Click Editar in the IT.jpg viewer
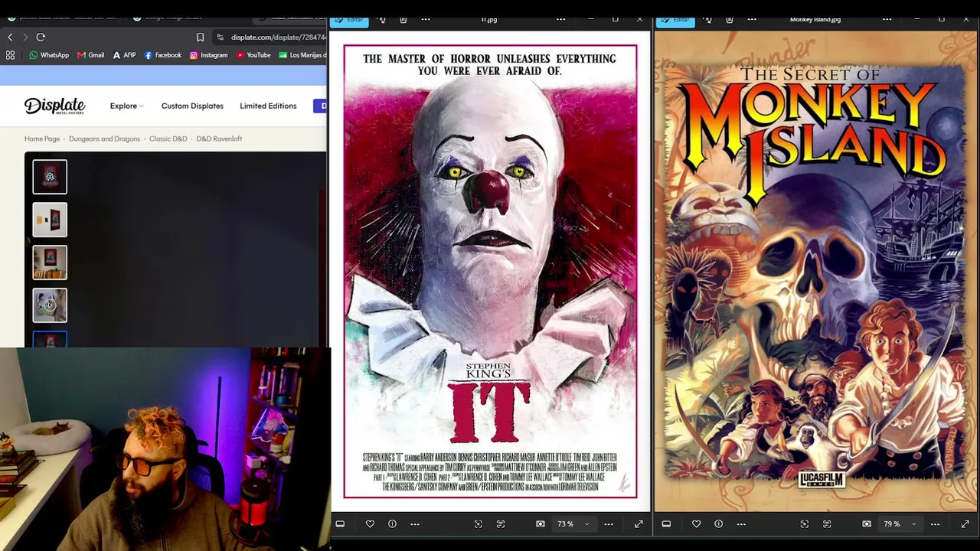 pyautogui.click(x=350, y=20)
